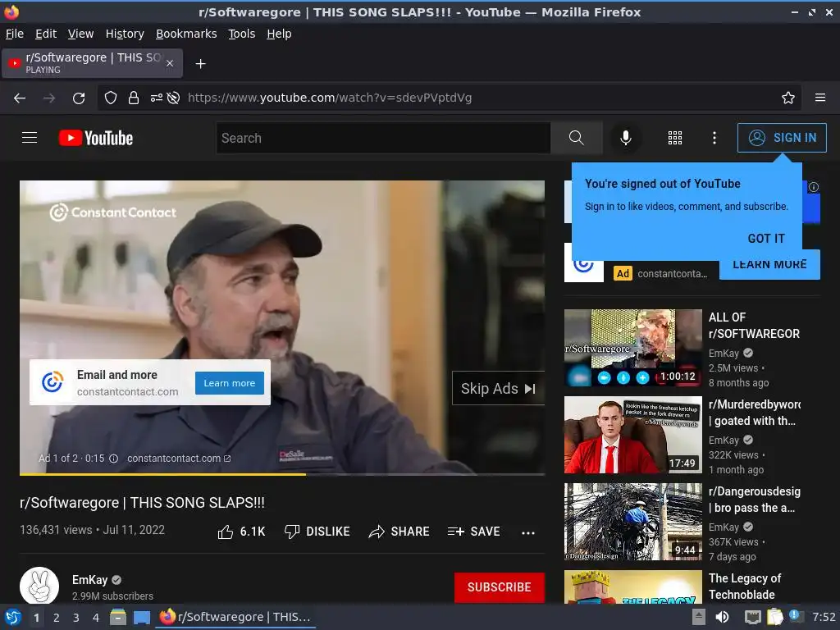The width and height of the screenshot is (840, 630).
Task: Open YouTube settings three-dot menu
Action: point(714,138)
